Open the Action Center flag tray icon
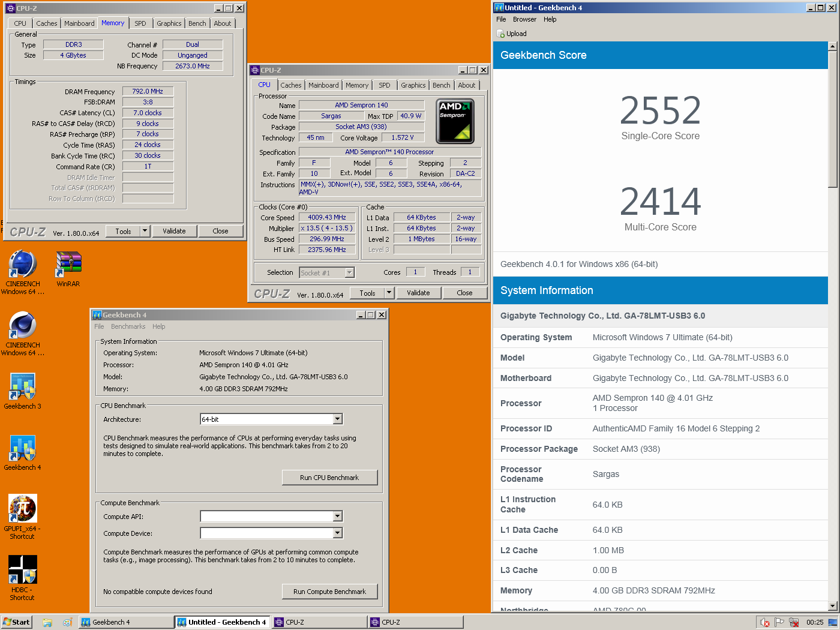This screenshot has height=630, width=840. (779, 623)
